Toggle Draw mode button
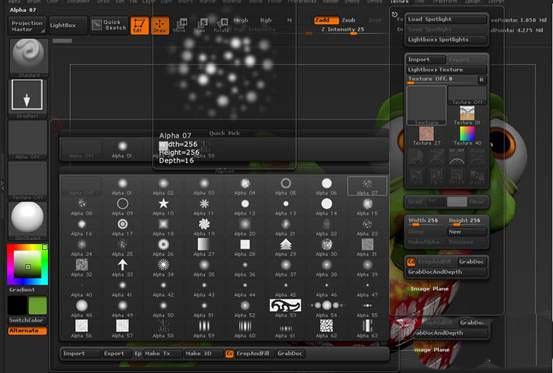The width and height of the screenshot is (553, 373). point(160,25)
